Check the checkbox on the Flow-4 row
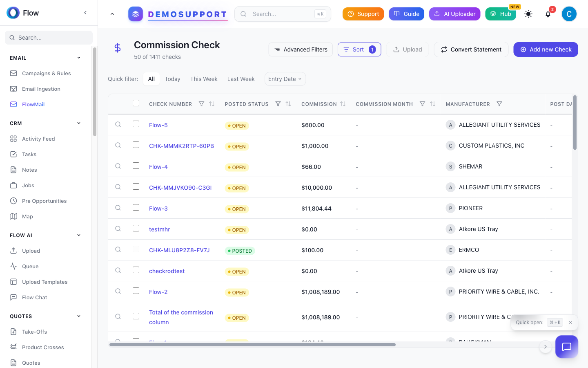This screenshot has height=368, width=588. [136, 166]
